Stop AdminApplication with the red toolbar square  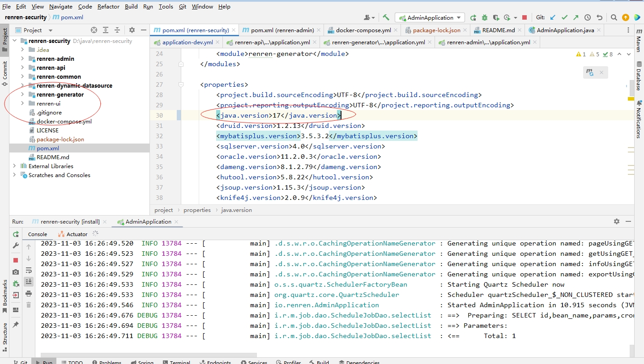click(524, 17)
